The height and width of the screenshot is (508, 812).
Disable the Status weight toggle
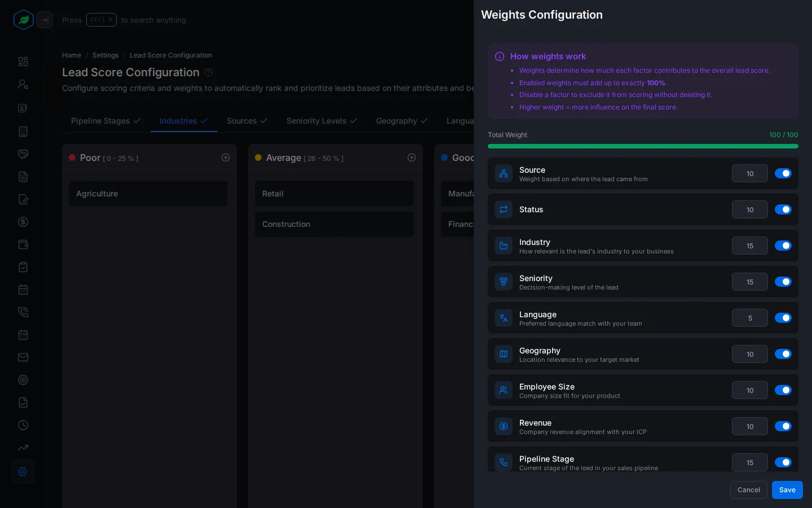click(x=783, y=209)
